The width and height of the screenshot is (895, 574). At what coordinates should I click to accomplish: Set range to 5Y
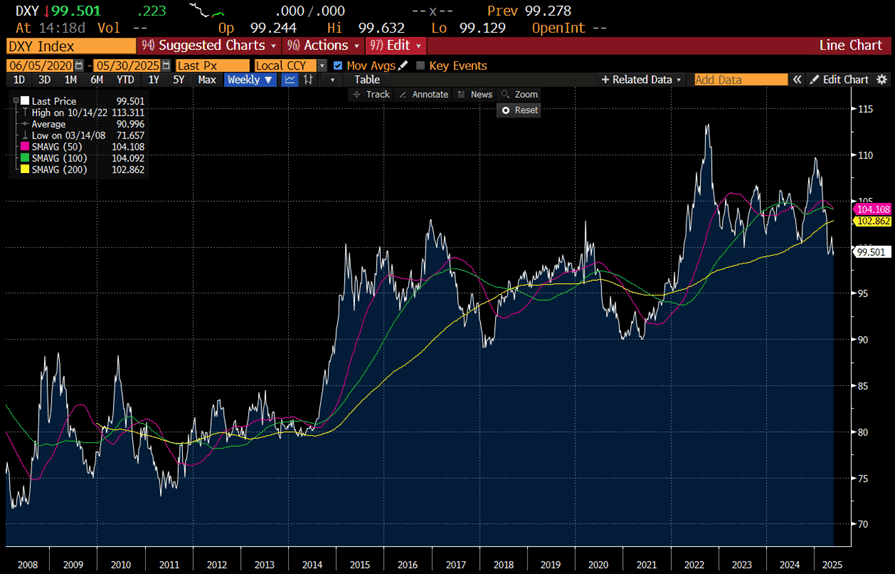(178, 80)
